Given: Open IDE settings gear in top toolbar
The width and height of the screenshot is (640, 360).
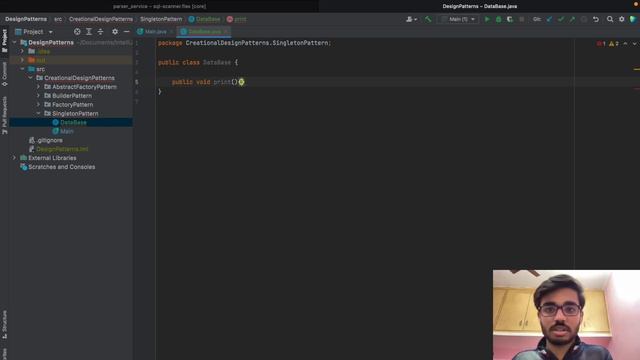Looking at the screenshot, I should pos(622,19).
